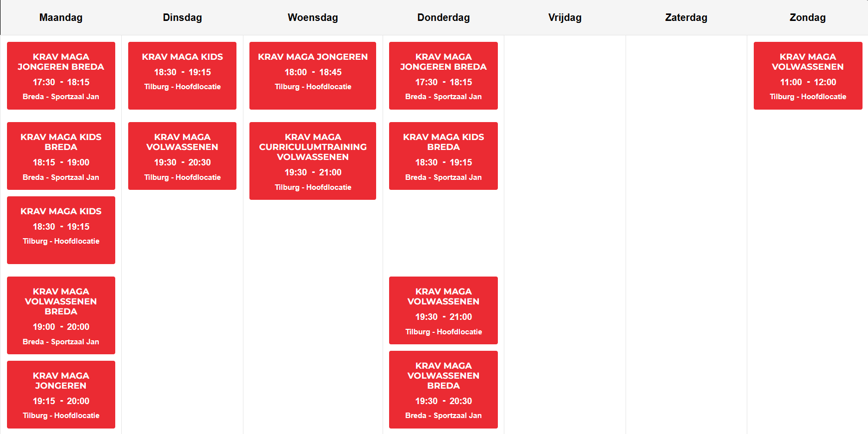The image size is (868, 434).
Task: Open Thursday's Krav Maga Volwassenen 19:30-21:00 Tilburg class
Action: pos(443,310)
